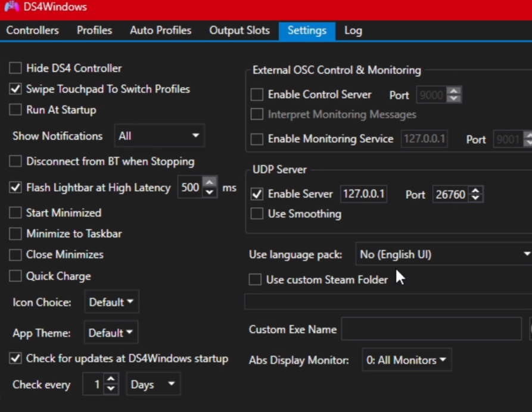Image resolution: width=532 pixels, height=412 pixels.
Task: Turn on Quick Charge
Action: point(15,276)
